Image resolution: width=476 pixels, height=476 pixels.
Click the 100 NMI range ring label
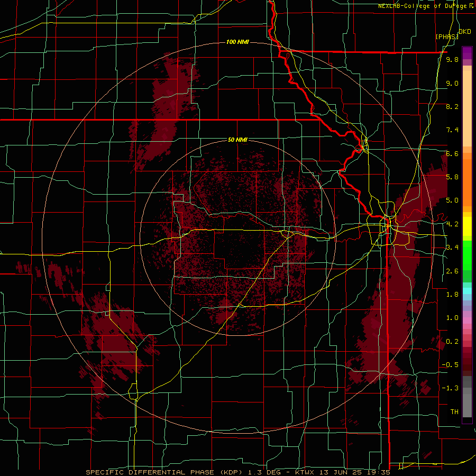[x=237, y=42]
